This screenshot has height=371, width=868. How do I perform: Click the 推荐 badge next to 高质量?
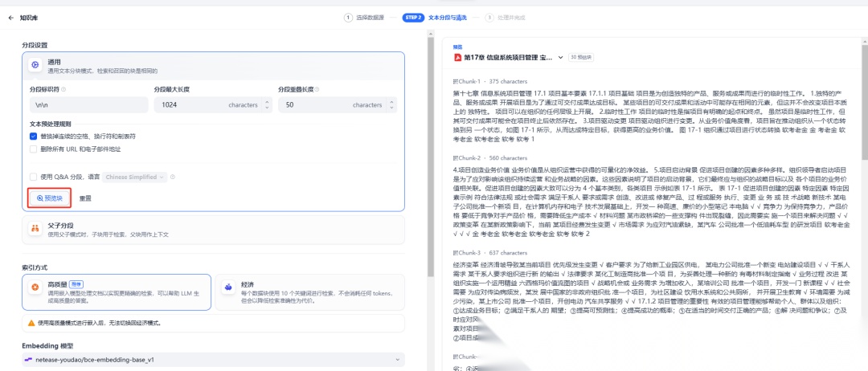pyautogui.click(x=76, y=283)
